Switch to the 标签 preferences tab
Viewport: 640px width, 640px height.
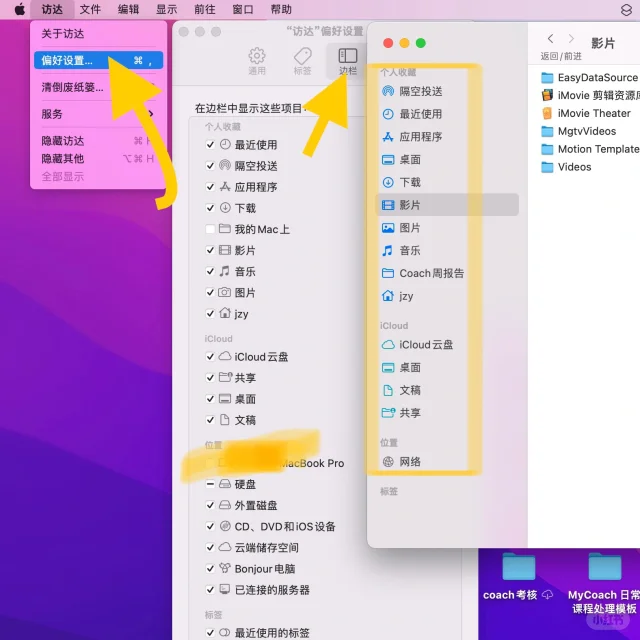(302, 61)
